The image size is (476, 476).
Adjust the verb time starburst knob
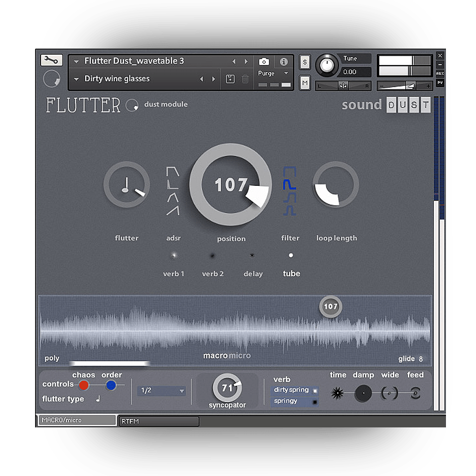click(337, 393)
